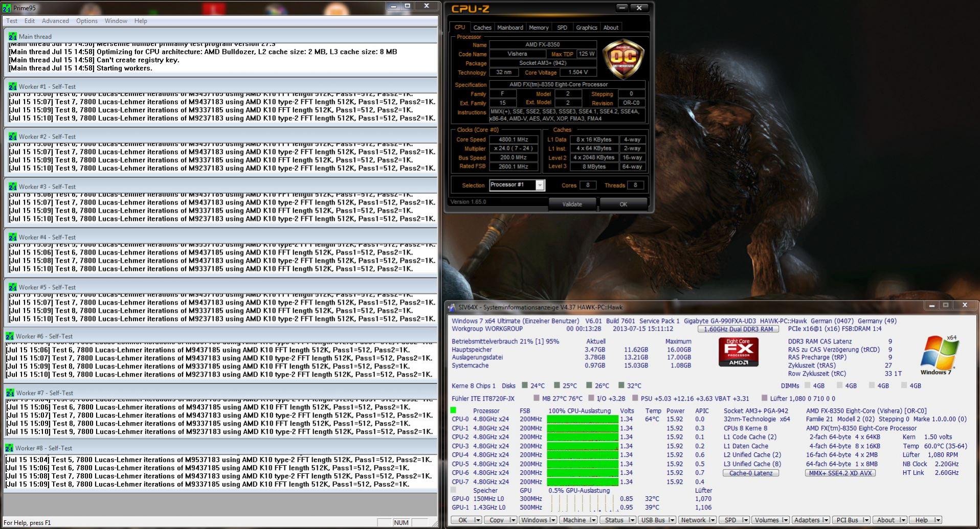
Task: Click the Worker #1 Self-Test window icon
Action: 12,86
